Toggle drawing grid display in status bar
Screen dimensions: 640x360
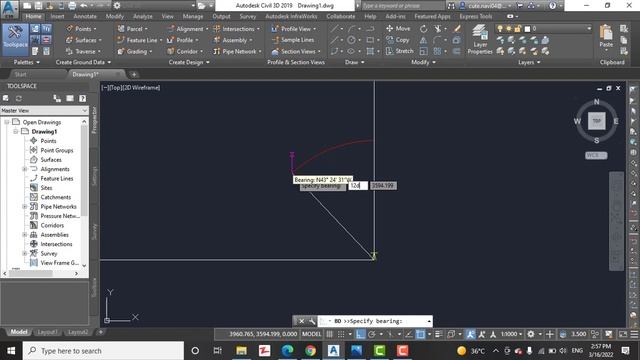(x=329, y=334)
